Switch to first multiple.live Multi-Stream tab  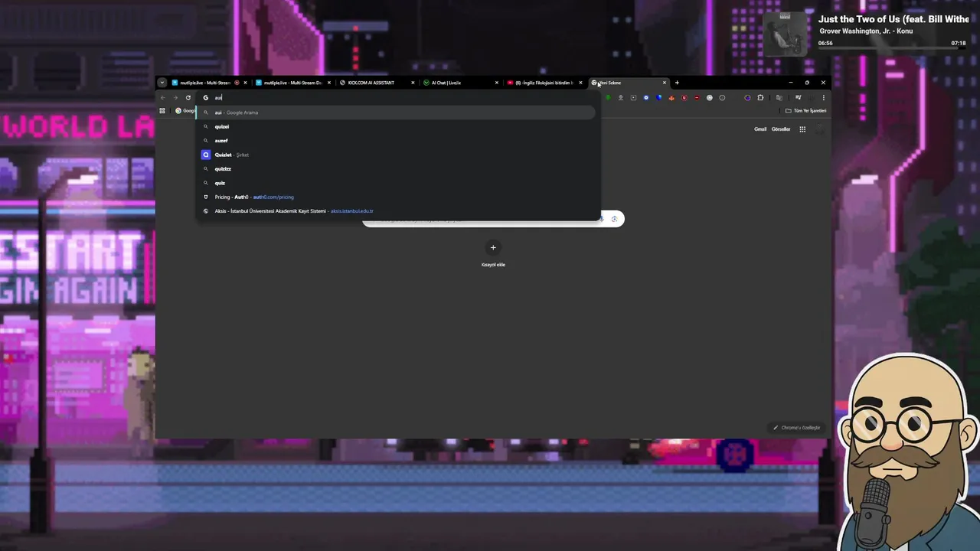208,83
